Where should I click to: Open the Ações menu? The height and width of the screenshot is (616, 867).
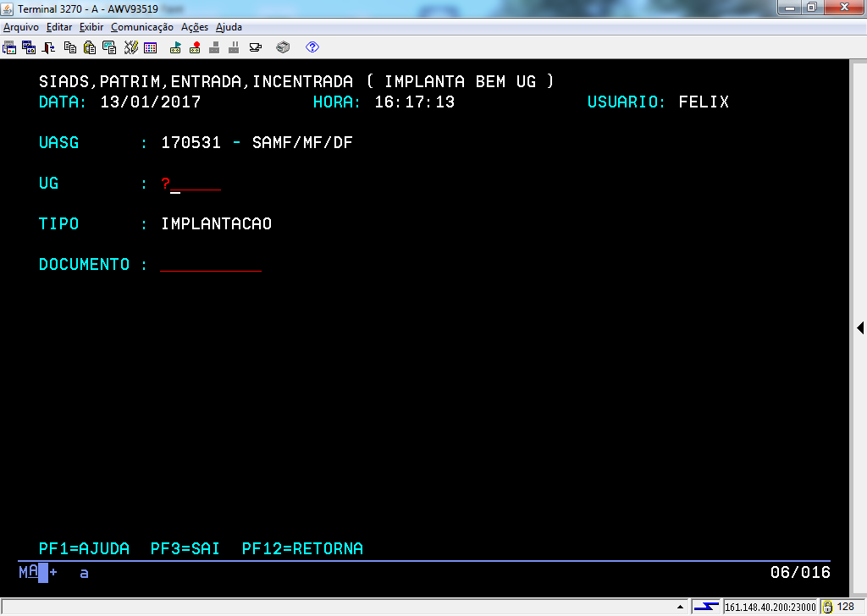[195, 27]
